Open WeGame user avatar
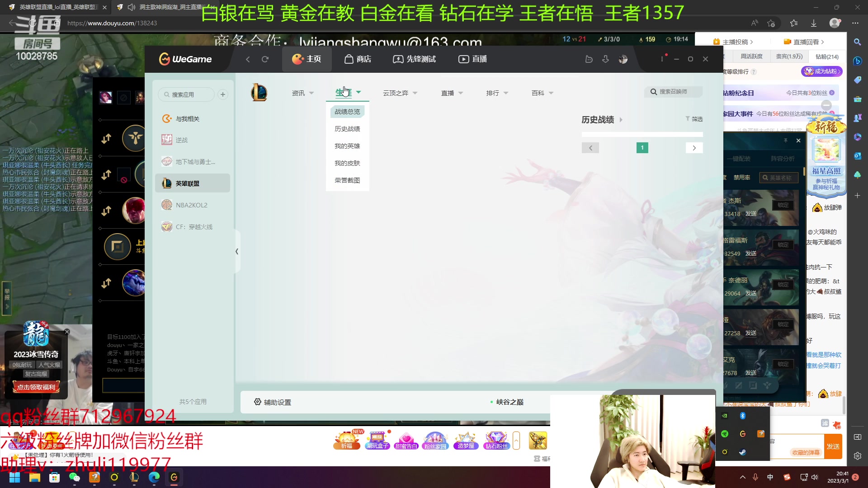The width and height of the screenshot is (868, 488). pos(623,59)
